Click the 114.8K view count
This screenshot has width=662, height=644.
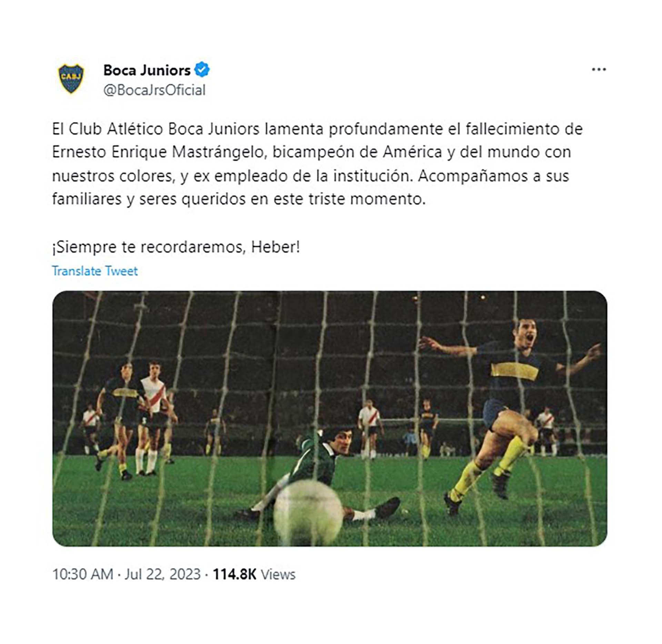234,574
